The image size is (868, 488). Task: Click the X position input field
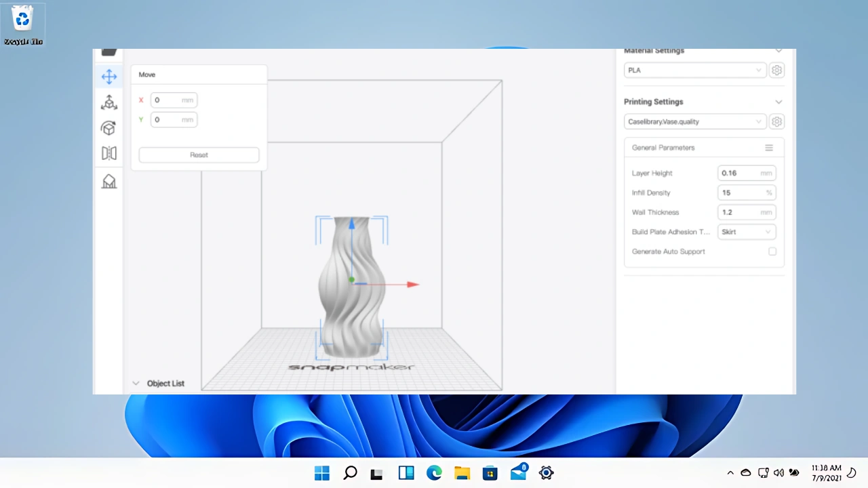[174, 100]
